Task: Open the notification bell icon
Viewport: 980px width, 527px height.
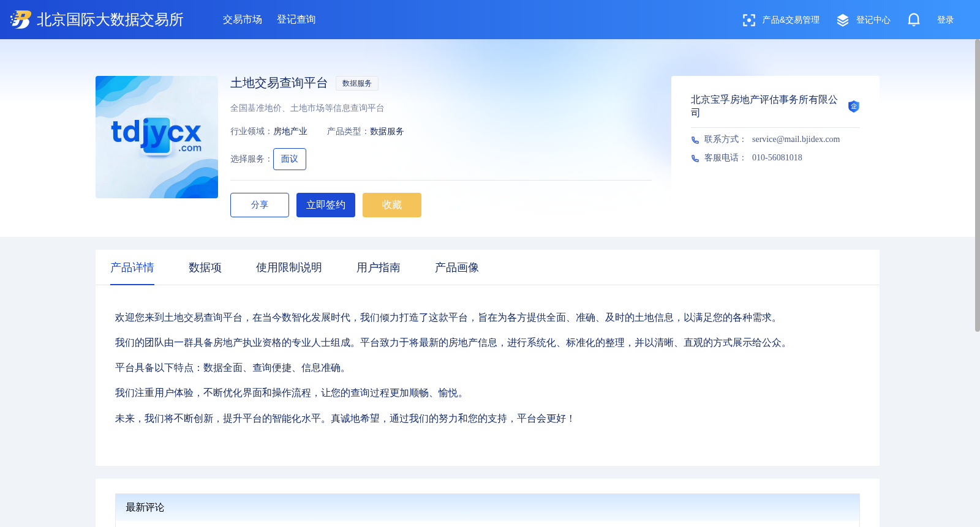Action: tap(914, 20)
